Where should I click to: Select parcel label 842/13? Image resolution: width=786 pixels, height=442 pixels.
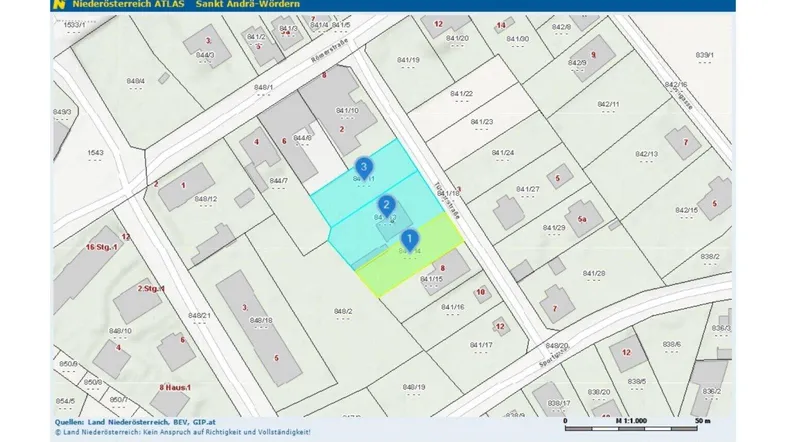646,154
